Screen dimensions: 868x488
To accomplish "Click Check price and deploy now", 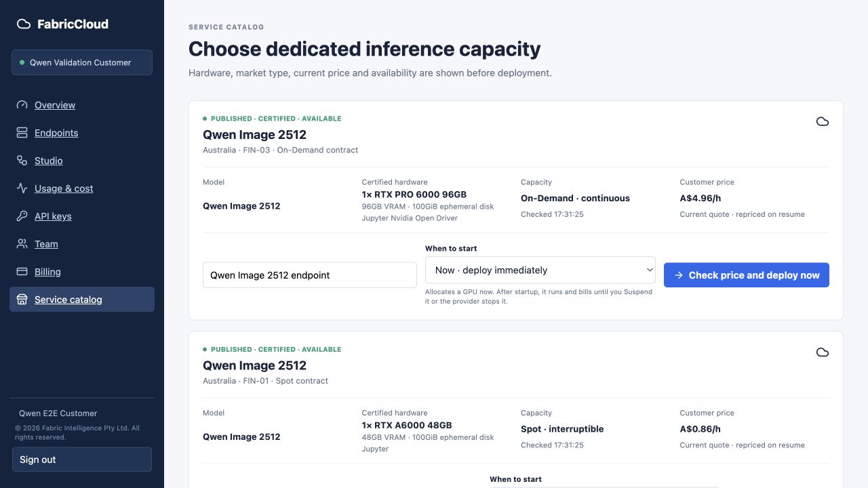I will (747, 275).
